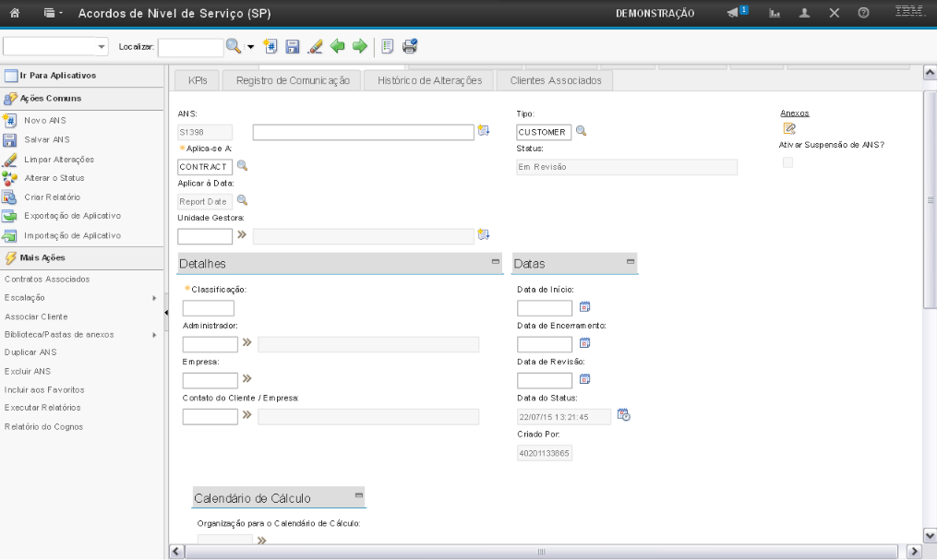Click the Clear Changes pencil toolbar icon
This screenshot has width=937, height=560.
point(315,46)
